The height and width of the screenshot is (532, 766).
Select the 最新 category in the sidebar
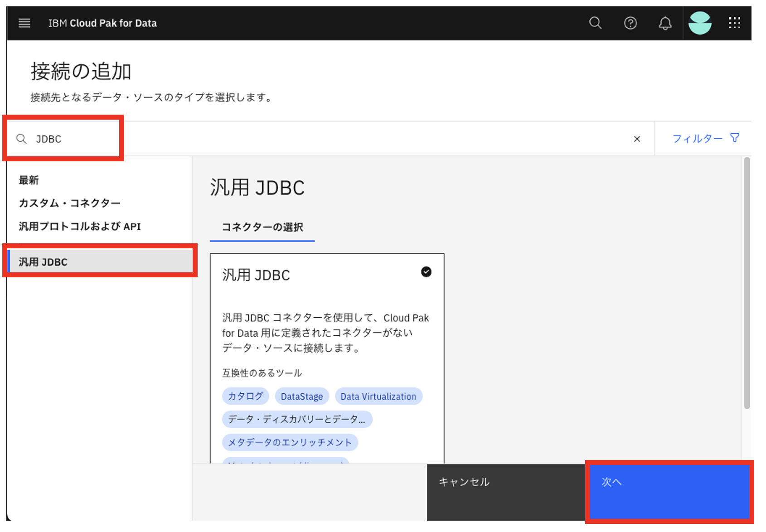[x=29, y=180]
